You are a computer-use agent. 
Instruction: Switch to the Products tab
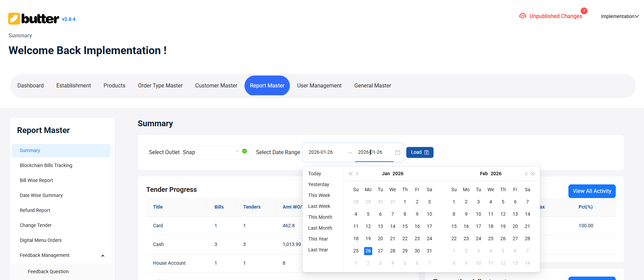tap(114, 86)
